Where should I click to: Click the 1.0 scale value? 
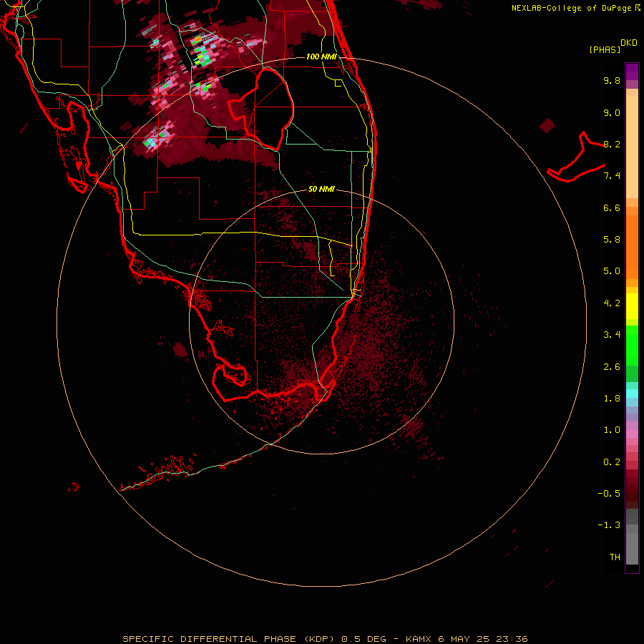click(612, 430)
